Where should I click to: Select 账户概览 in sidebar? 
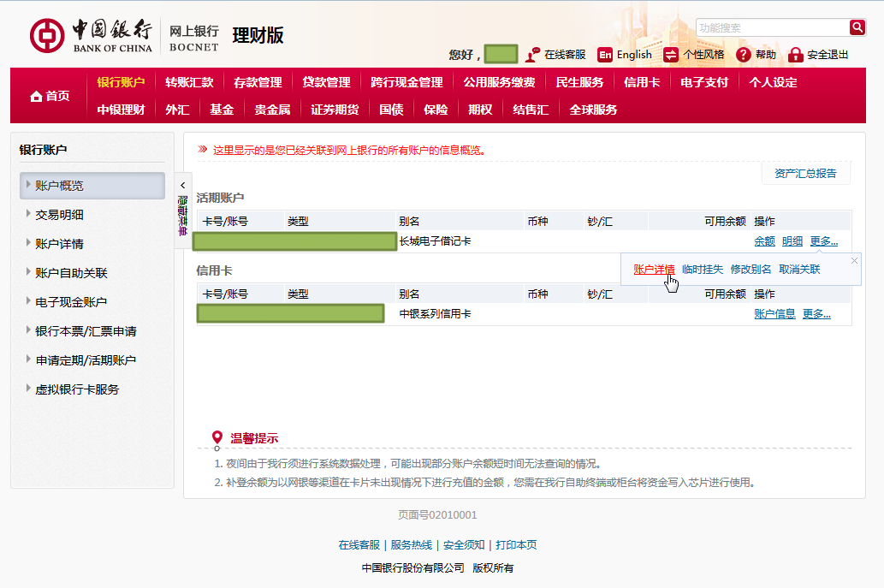(92, 186)
